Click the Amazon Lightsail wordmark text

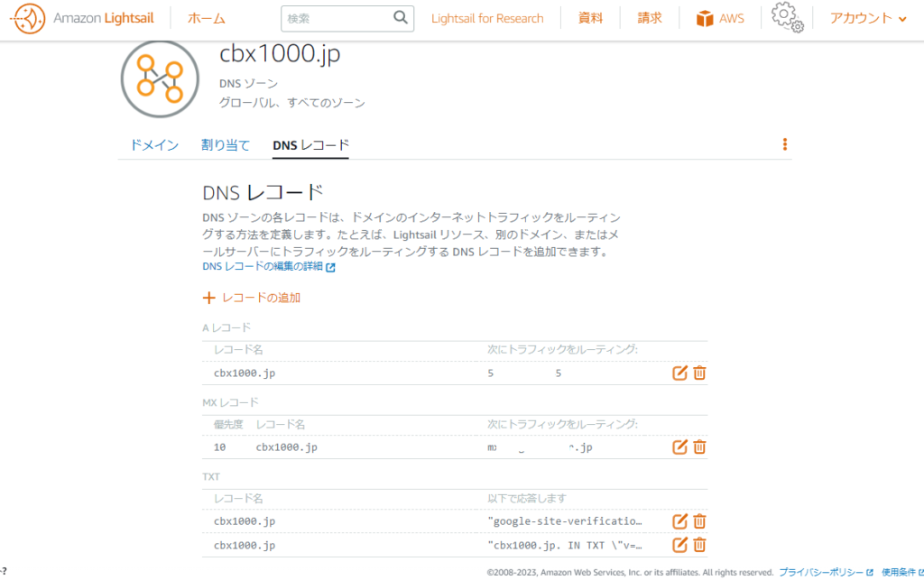click(x=104, y=18)
